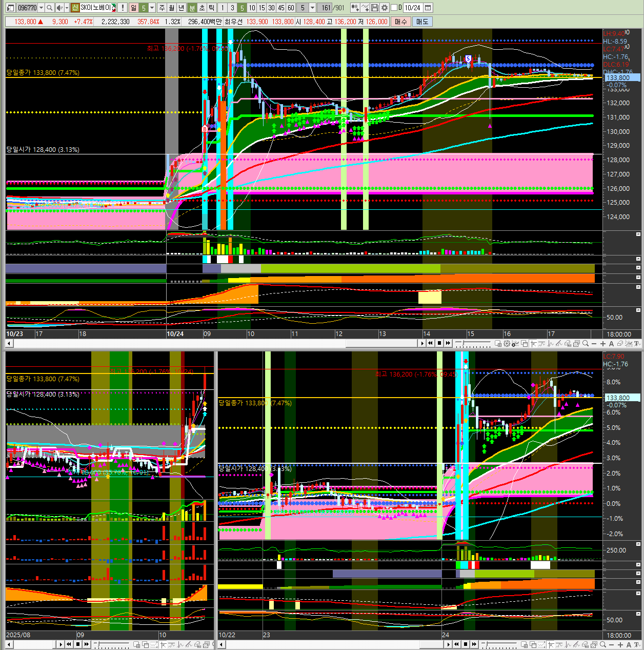Click fast-forward button in top chart controls
Screen dimensions: 644x650
(x=448, y=343)
